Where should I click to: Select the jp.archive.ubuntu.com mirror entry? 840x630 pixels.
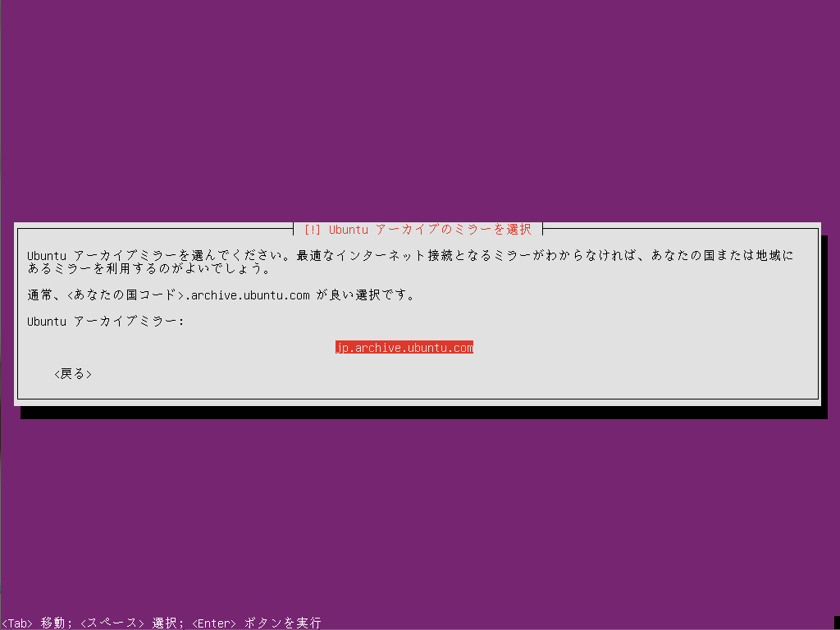404,348
